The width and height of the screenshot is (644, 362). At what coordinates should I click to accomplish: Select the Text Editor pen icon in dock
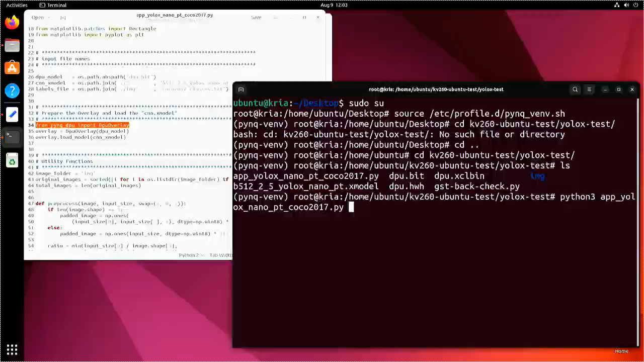point(12,114)
